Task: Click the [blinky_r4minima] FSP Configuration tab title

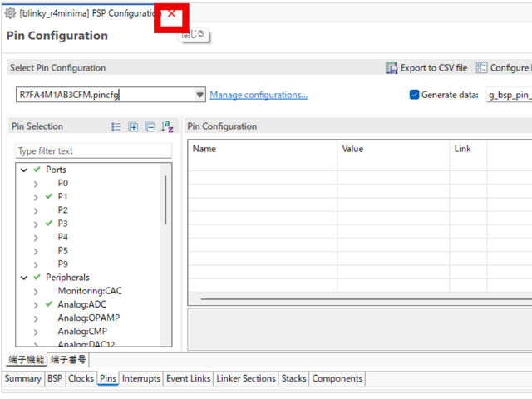Action: [89, 13]
